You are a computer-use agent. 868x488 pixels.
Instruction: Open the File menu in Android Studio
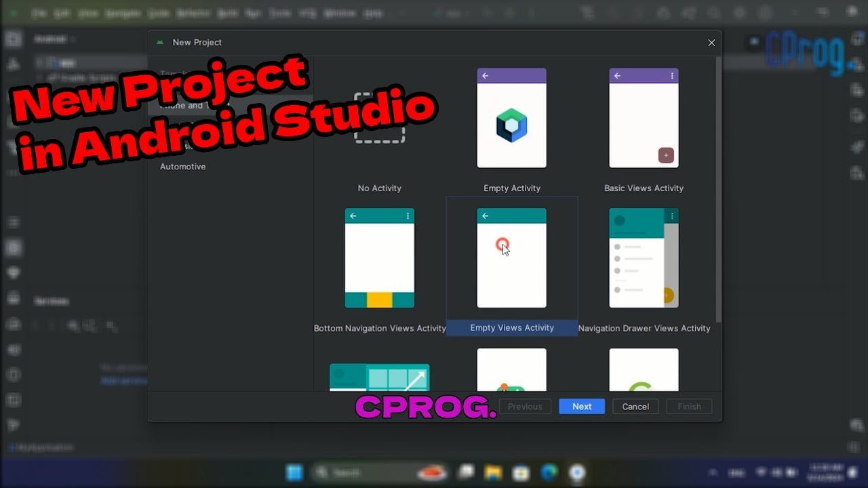point(39,13)
